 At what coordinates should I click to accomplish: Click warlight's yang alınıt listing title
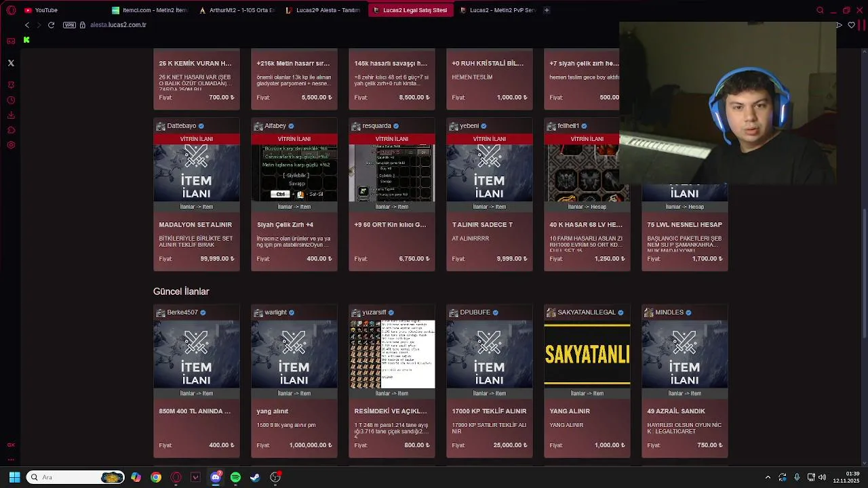click(x=273, y=411)
